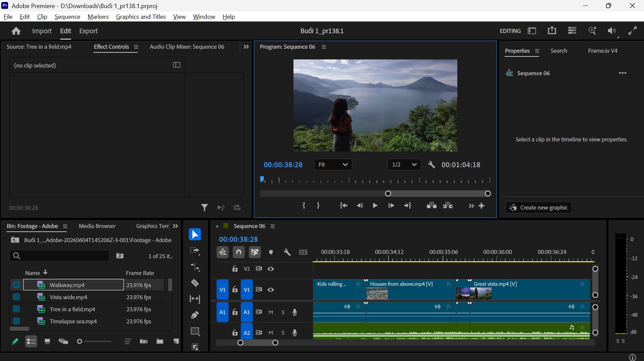
Task: Open the 1/2 playback resolution dropdown
Action: [x=404, y=165]
